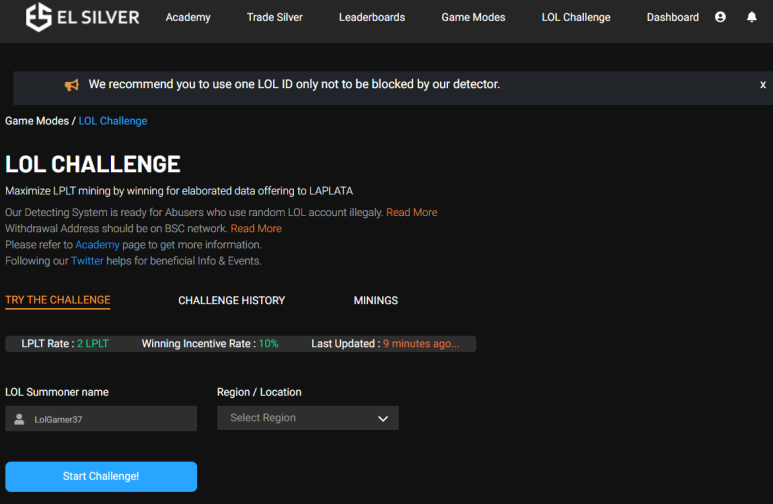Viewport: 773px width, 504px height.
Task: Open the Leaderboards nav item
Action: tap(372, 17)
